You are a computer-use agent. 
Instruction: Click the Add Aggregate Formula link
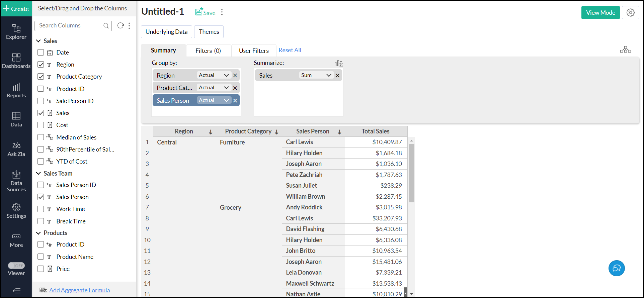[79, 290]
